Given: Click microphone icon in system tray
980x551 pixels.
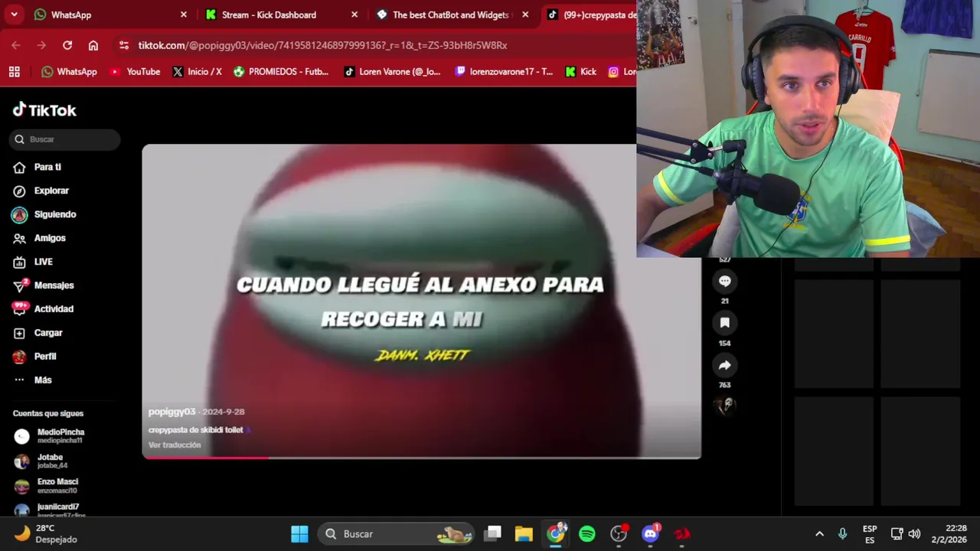Looking at the screenshot, I should pyautogui.click(x=842, y=534).
